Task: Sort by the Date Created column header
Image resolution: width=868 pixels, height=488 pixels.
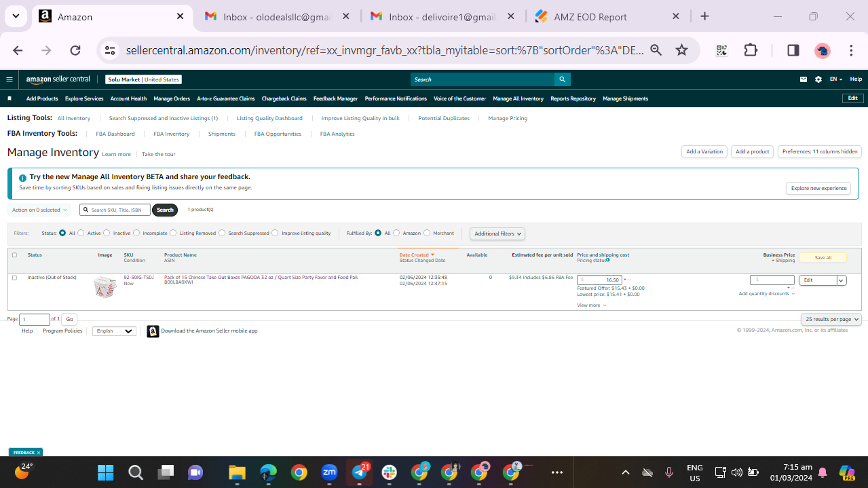Action: [x=417, y=255]
